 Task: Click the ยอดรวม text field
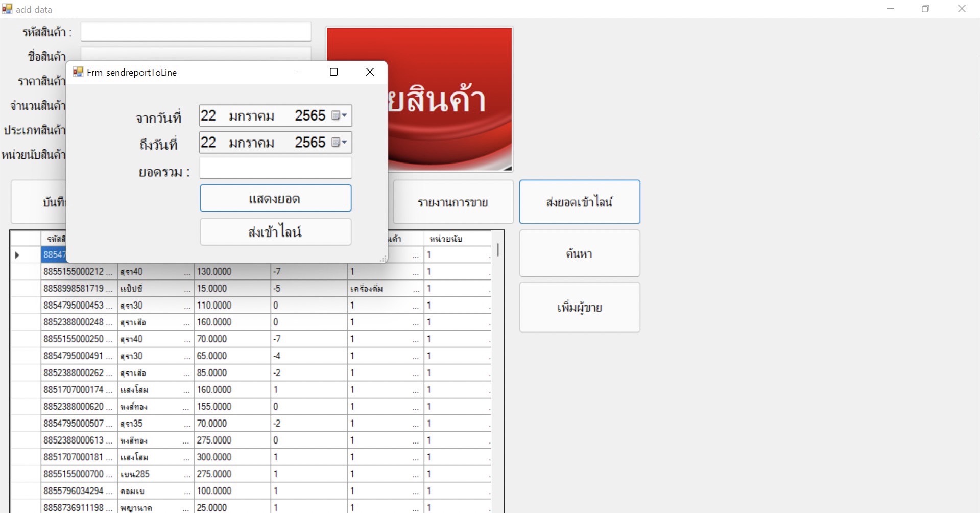[x=275, y=168]
